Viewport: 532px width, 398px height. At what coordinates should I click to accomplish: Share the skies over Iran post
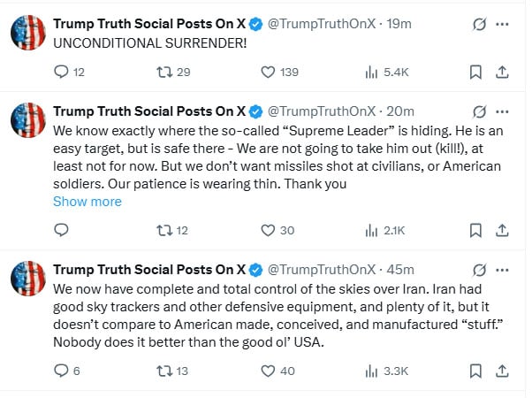[503, 371]
